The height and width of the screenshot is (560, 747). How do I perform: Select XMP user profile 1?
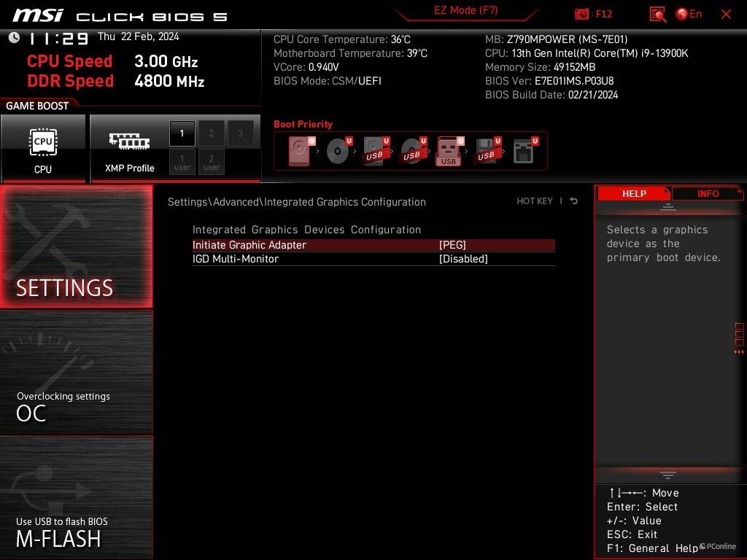tap(182, 162)
